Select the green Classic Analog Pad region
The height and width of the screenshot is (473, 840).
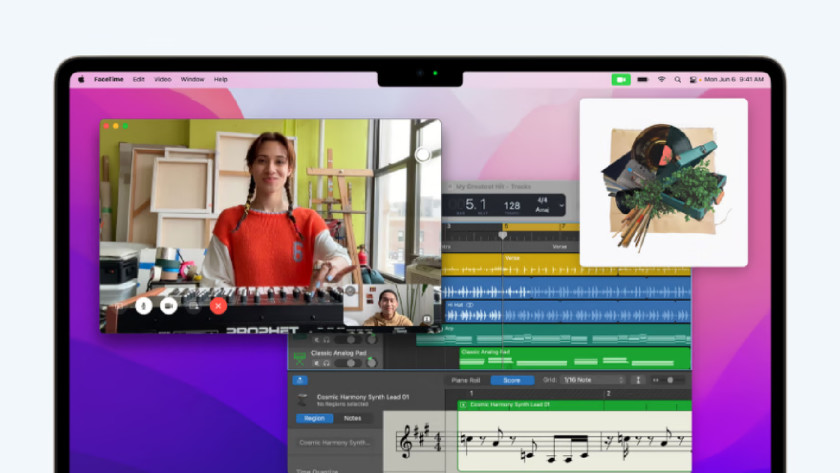[x=575, y=358]
